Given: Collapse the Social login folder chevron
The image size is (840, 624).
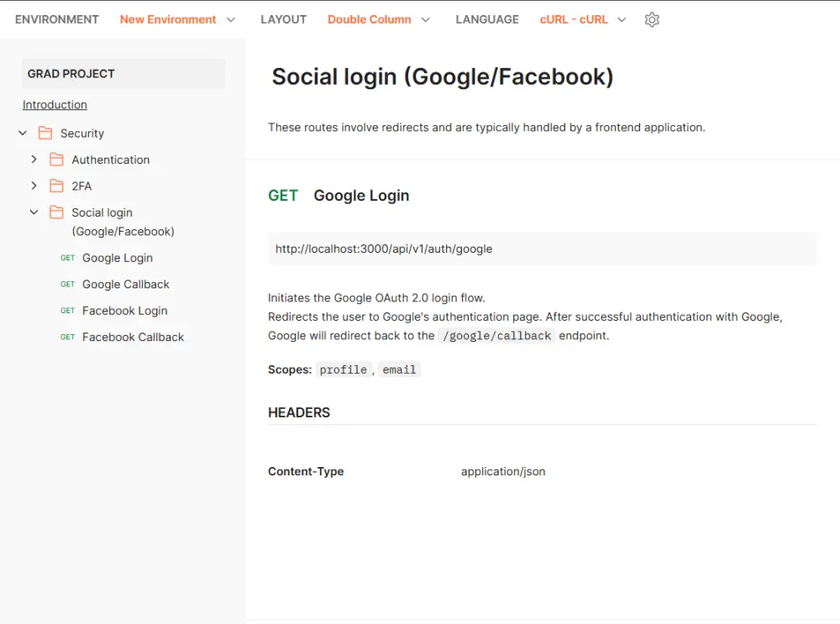Looking at the screenshot, I should (34, 212).
